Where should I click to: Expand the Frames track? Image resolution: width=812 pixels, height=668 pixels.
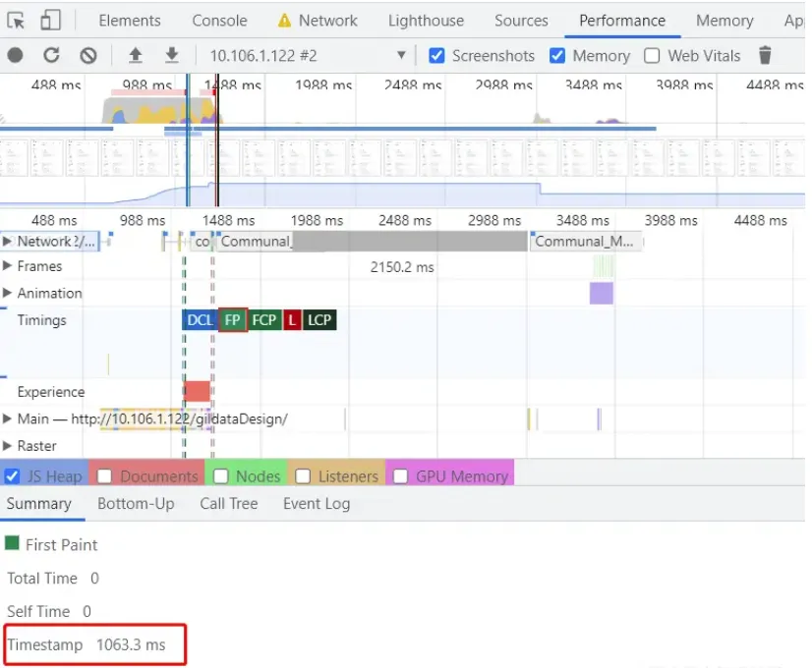coord(8,266)
